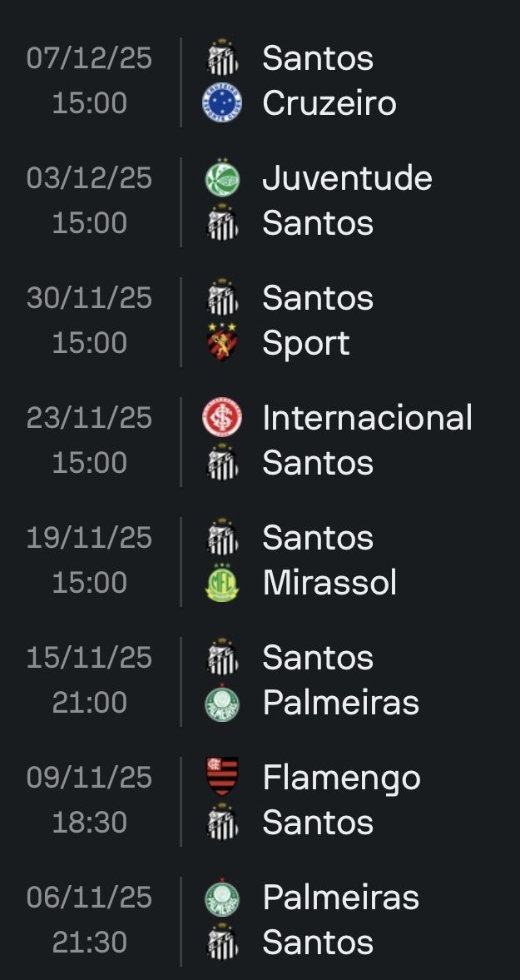Viewport: 520px width, 980px height.
Task: Select the Internacional team name
Action: click(x=367, y=418)
